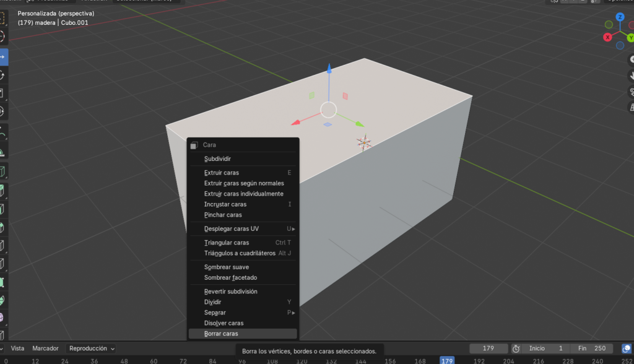Choose Incrustar caras

(243, 204)
